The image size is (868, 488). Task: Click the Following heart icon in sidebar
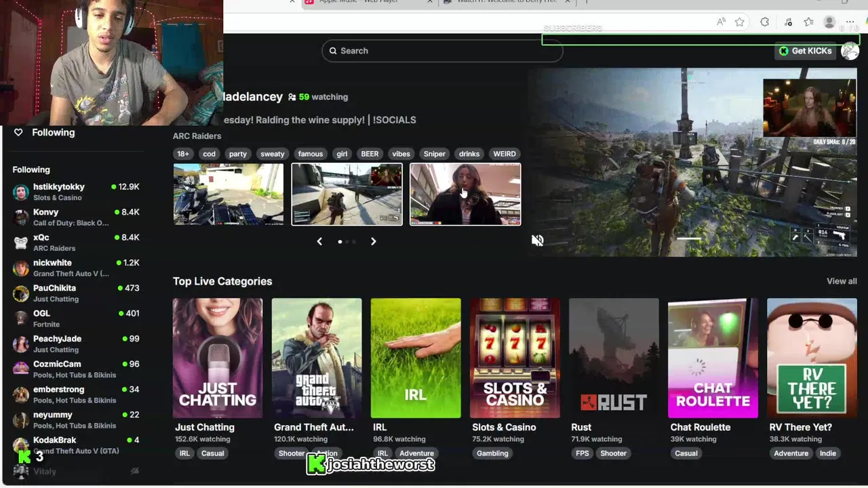click(18, 132)
